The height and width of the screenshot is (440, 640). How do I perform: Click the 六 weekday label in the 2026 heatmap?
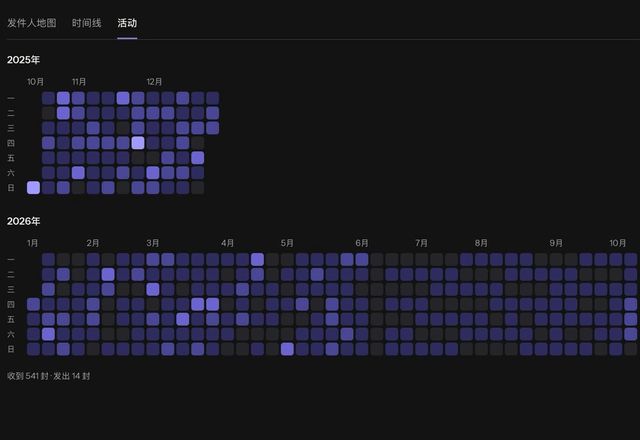point(11,334)
